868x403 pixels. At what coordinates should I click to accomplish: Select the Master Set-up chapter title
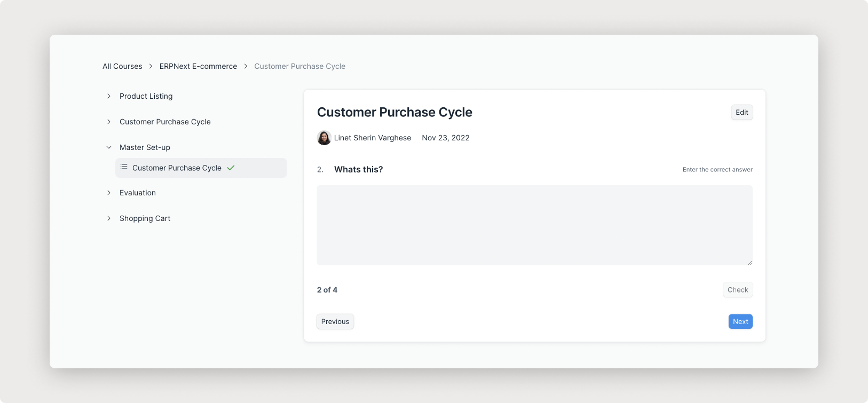[145, 147]
